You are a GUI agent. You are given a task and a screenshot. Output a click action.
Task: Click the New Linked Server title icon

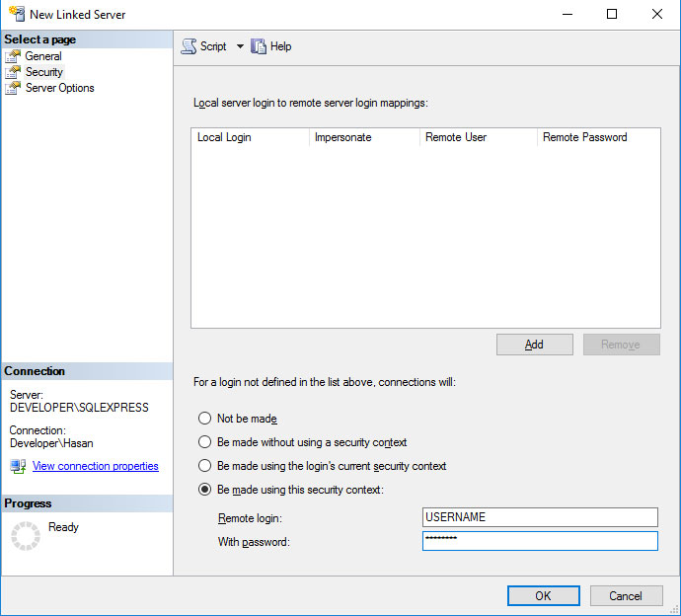[x=17, y=14]
